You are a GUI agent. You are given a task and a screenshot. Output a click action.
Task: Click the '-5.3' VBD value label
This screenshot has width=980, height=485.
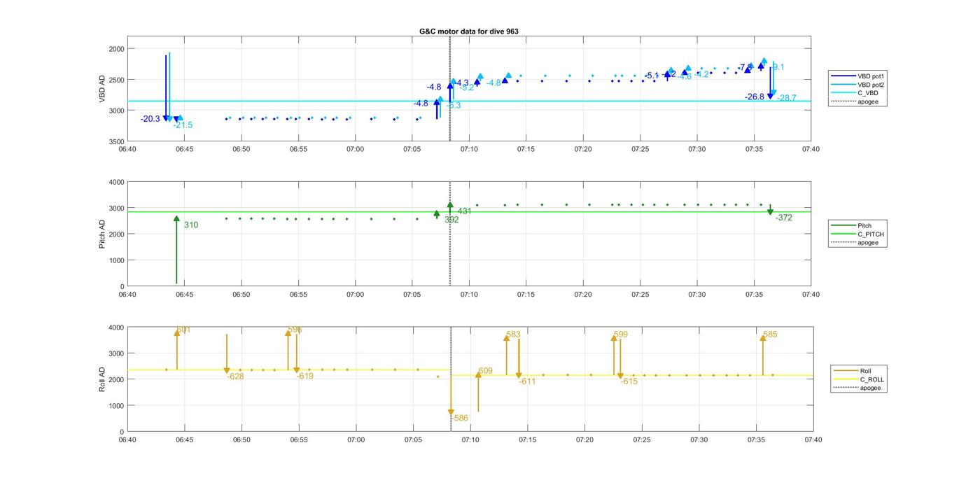(453, 106)
